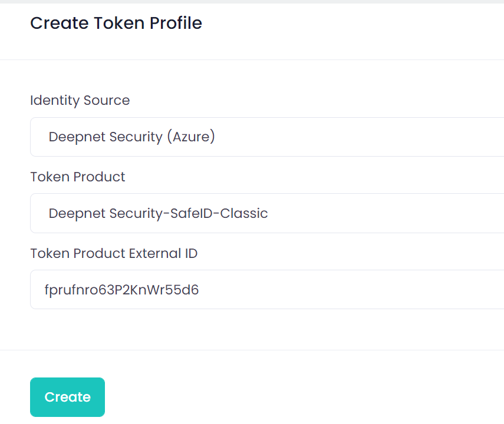Click the fprufnro63P2KnWr55d6 text

coord(121,289)
